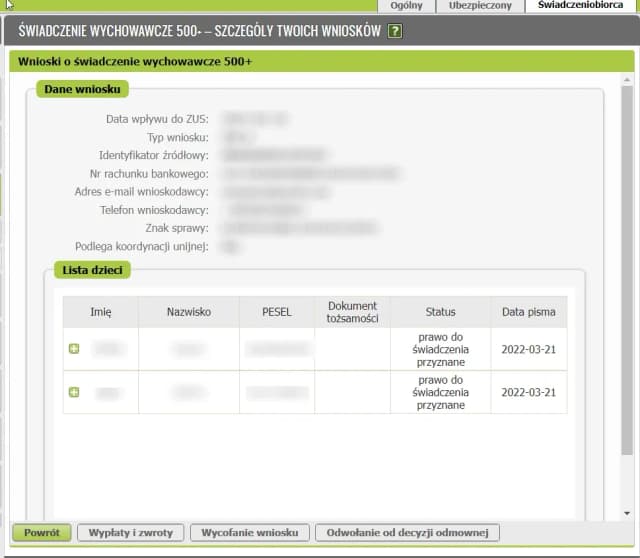Click the green help question mark icon
The width and height of the screenshot is (640, 558).
pos(395,31)
